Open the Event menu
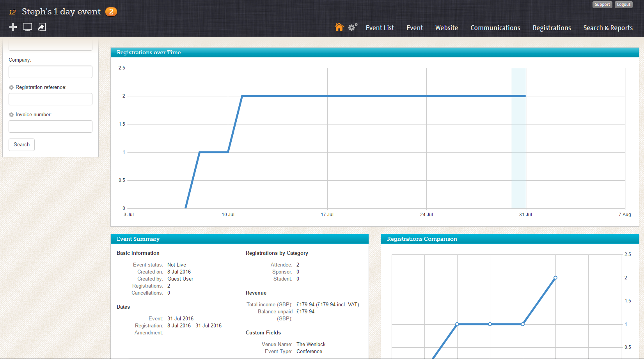The height and width of the screenshot is (359, 644). [415, 28]
